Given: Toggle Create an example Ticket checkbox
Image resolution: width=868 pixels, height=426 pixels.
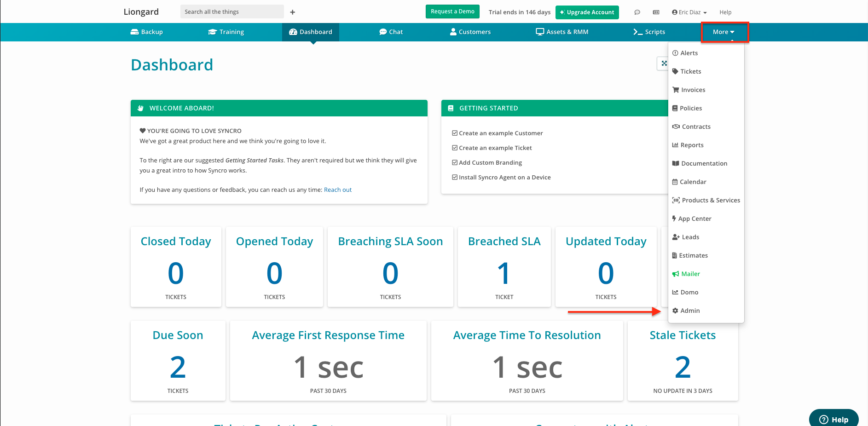Looking at the screenshot, I should 455,148.
